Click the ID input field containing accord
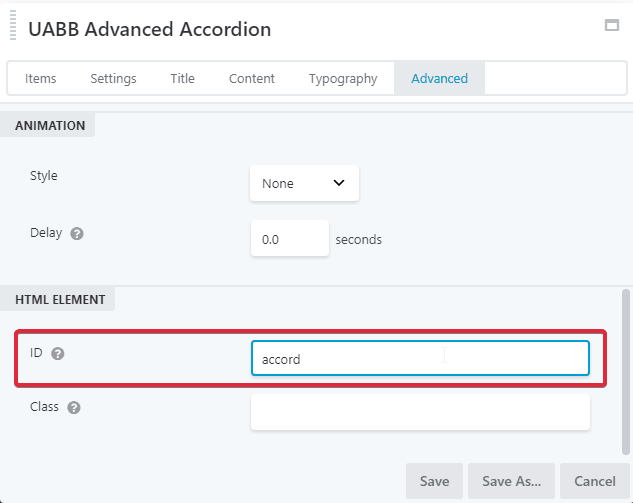 420,359
